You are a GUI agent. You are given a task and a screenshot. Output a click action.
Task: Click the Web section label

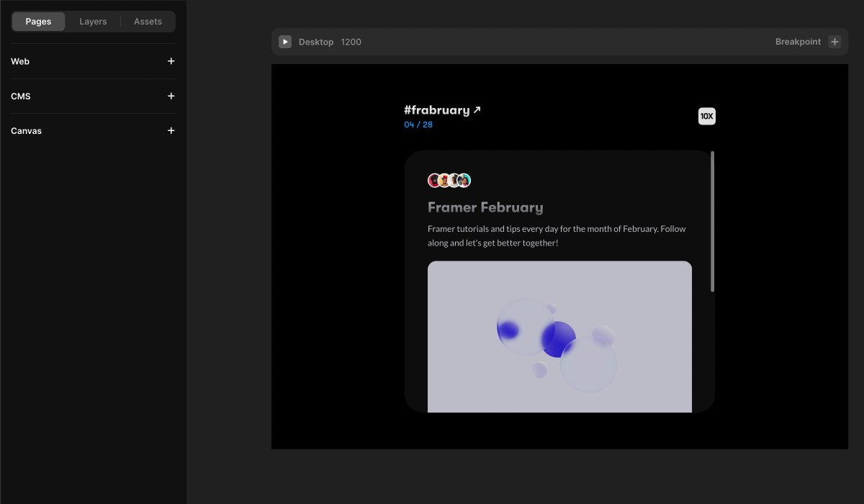[x=20, y=61]
